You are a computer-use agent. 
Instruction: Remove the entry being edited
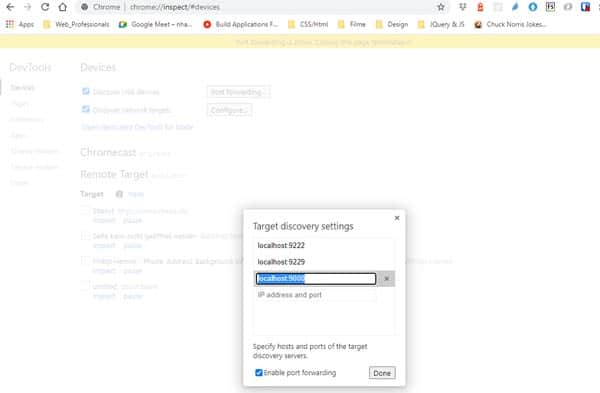click(x=386, y=279)
